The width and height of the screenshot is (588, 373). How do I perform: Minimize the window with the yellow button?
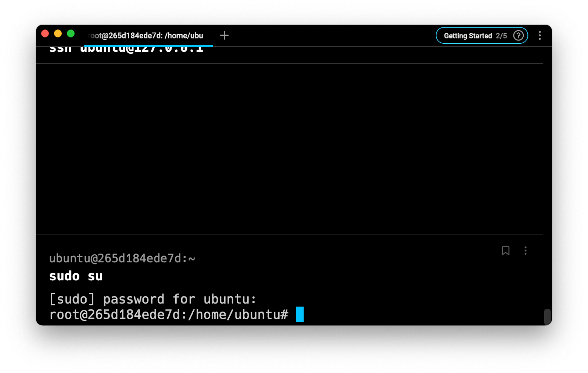point(58,34)
